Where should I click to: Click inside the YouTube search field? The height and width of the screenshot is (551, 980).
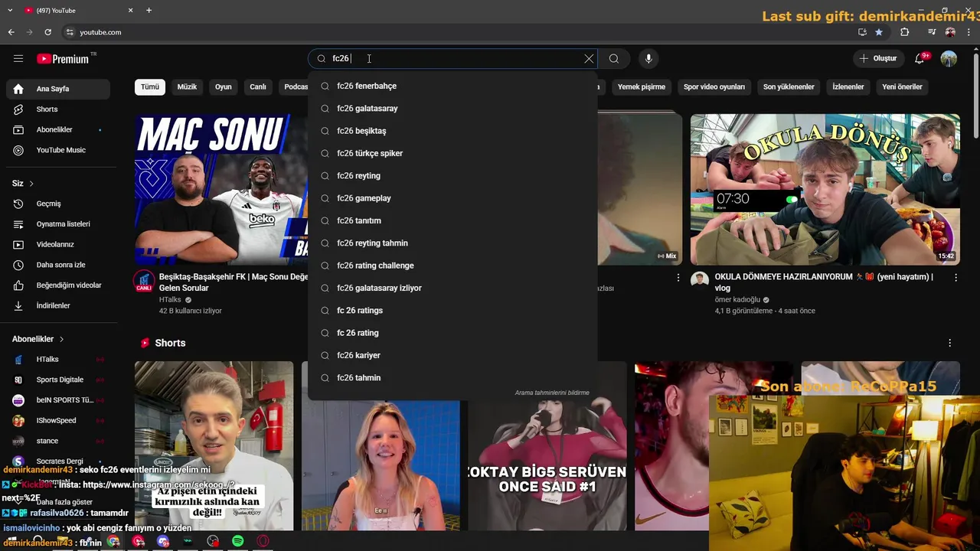(452, 59)
